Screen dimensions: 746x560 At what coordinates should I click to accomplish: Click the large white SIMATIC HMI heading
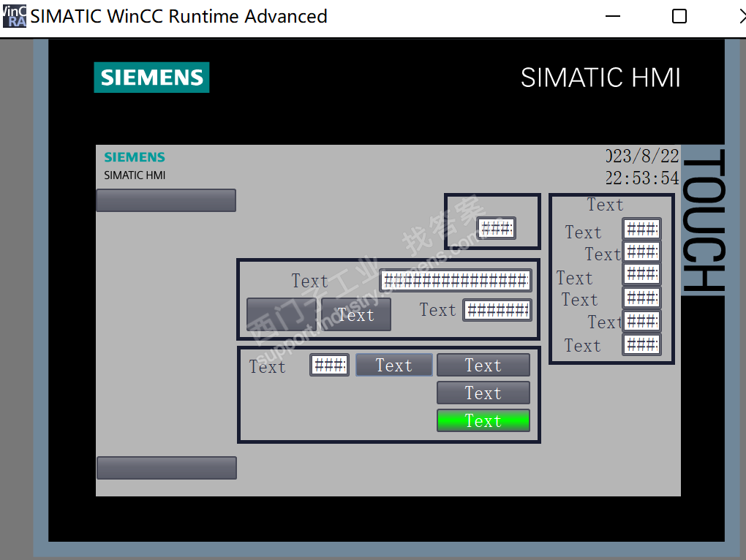click(x=600, y=77)
